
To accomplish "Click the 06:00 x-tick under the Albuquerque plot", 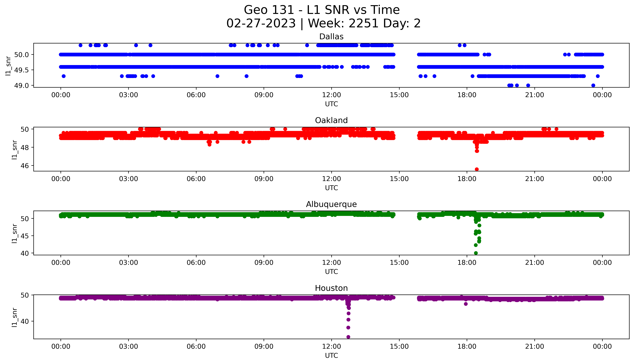I will (x=196, y=262).
